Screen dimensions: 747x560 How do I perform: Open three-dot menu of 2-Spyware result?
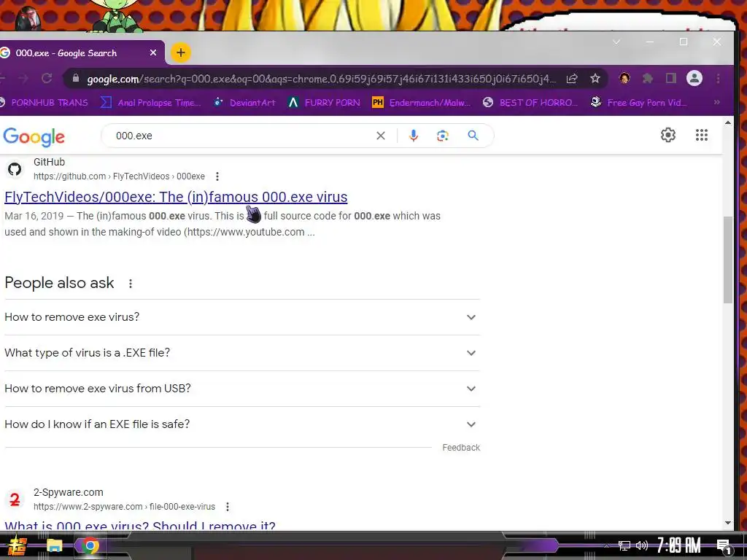tap(228, 507)
